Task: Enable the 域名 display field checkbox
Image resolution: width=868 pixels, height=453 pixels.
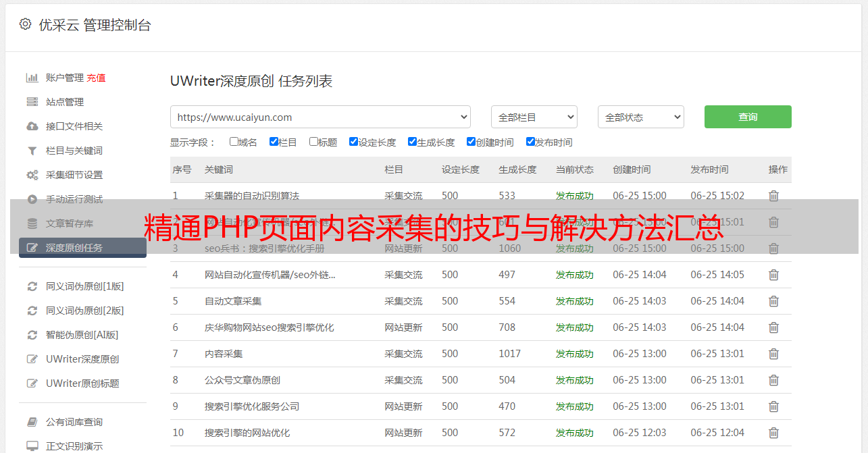Action: pyautogui.click(x=234, y=142)
